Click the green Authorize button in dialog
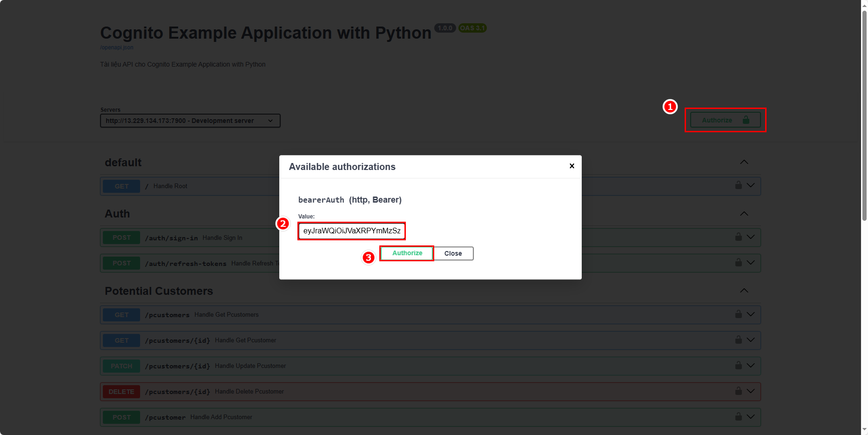868x435 pixels. click(x=407, y=253)
